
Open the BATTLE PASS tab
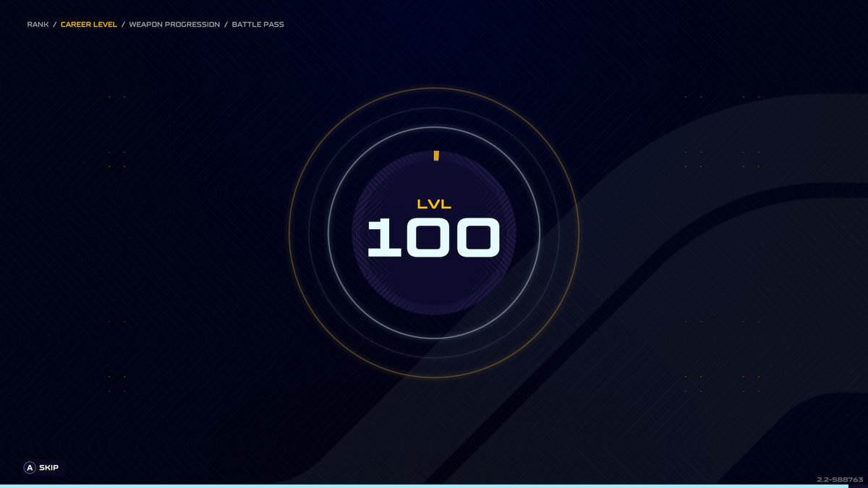pos(258,24)
